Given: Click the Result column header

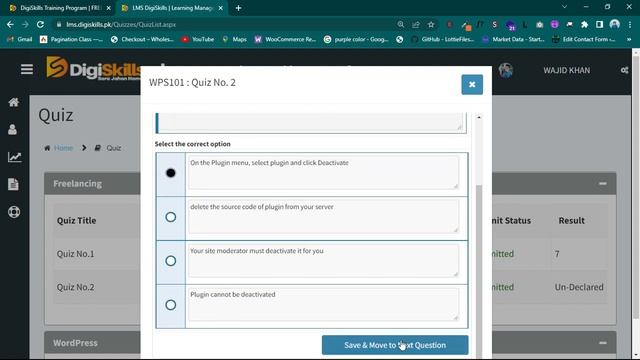Looking at the screenshot, I should tap(571, 220).
